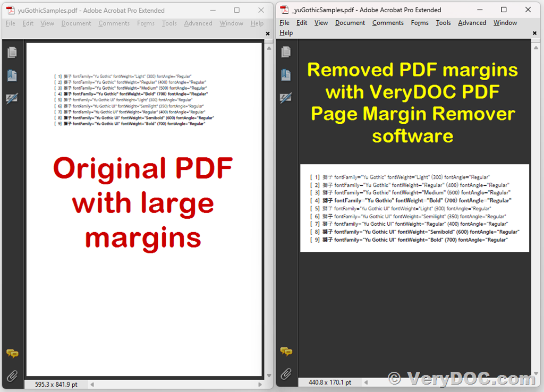544x392 pixels.
Task: Open Help menu in right window
Action: coord(286,33)
